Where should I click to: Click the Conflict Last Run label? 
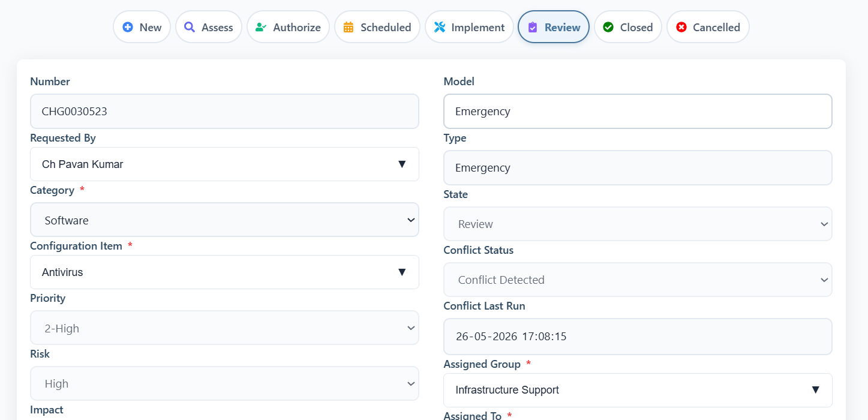[484, 306]
